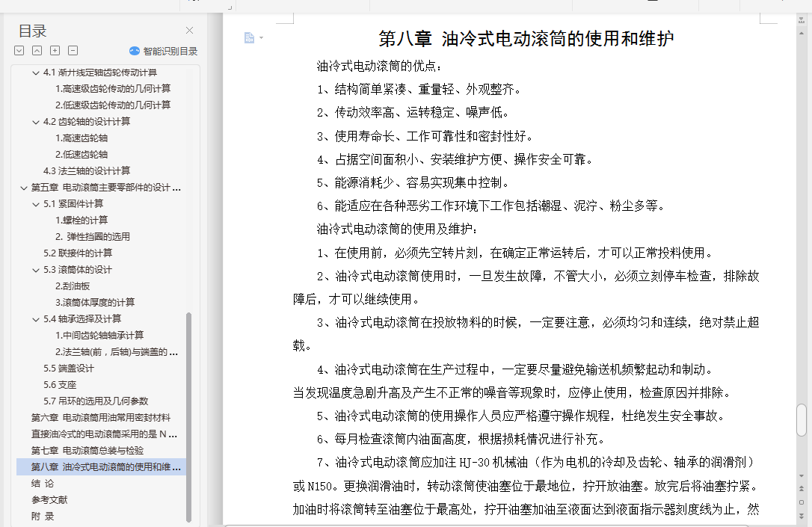Open 2. 弹性挡圈的选用 heading
The width and height of the screenshot is (812, 527).
92,236
